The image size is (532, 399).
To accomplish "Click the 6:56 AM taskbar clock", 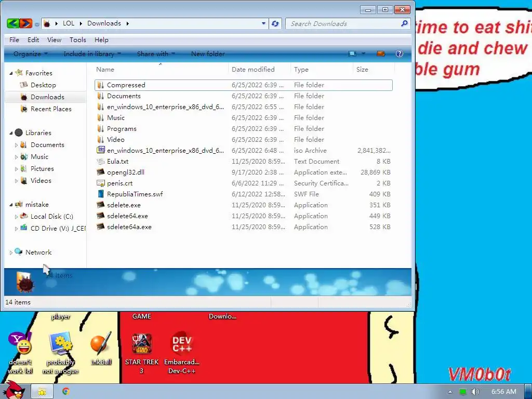I will pyautogui.click(x=503, y=392).
